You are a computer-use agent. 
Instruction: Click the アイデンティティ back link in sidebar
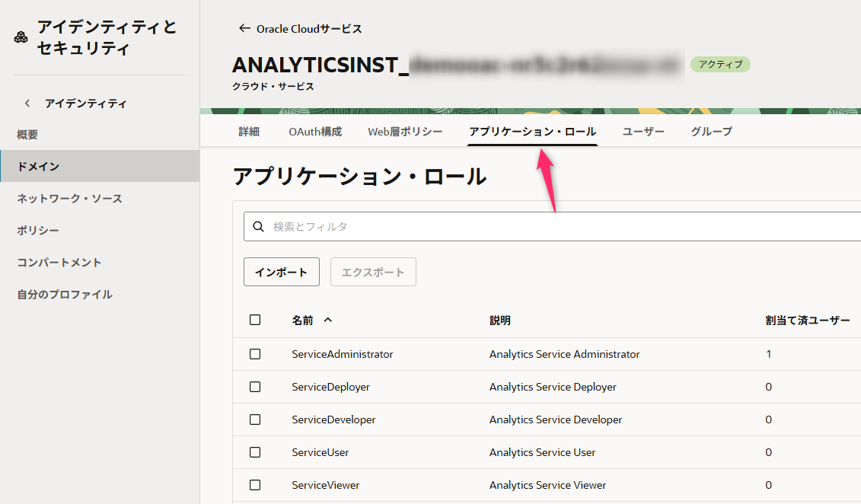[x=86, y=104]
